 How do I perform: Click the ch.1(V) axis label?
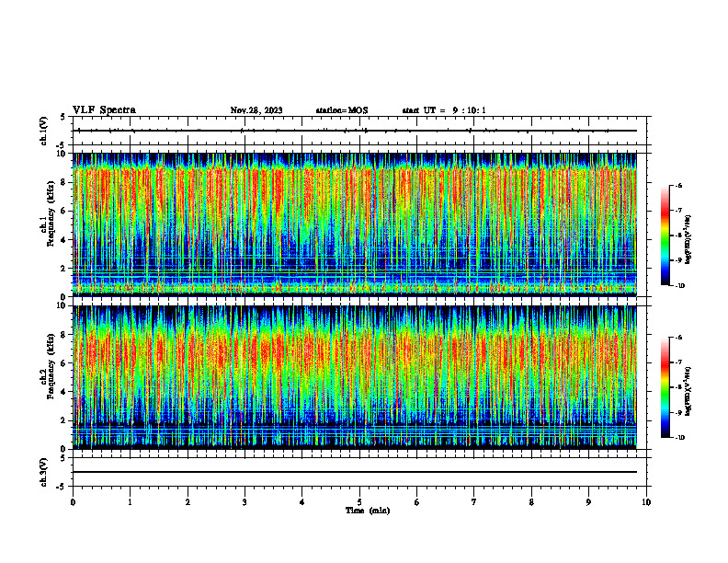coord(43,131)
